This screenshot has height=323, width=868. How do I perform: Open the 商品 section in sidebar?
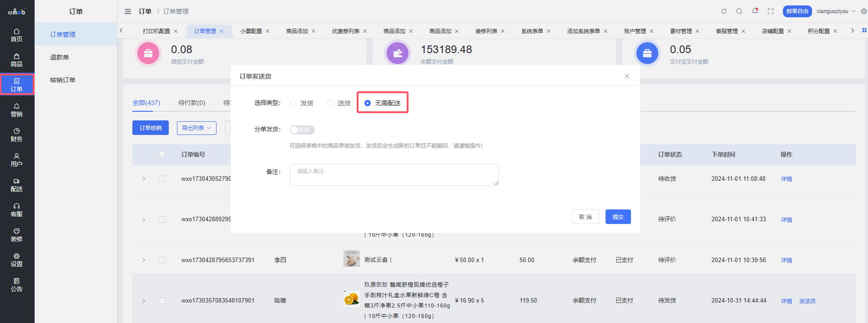tap(17, 60)
